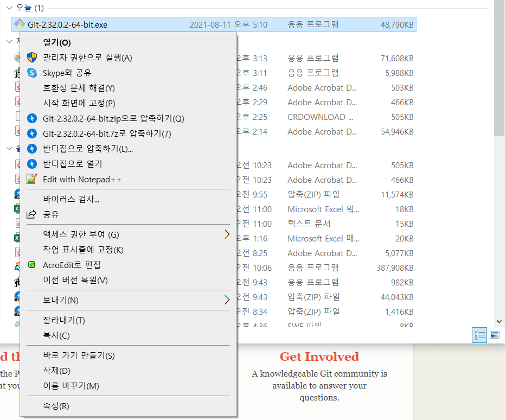
Task: Select 작업 표시줄에 고정(K)
Action: click(x=128, y=250)
